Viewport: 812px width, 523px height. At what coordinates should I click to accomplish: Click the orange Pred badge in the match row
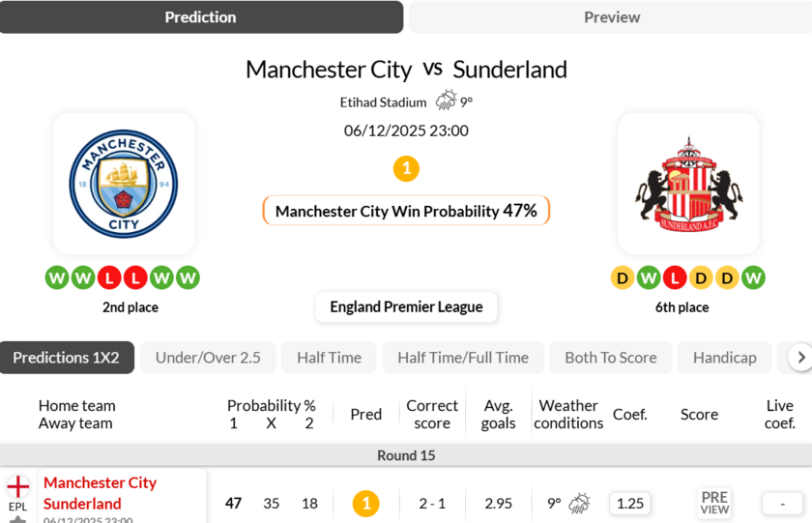click(365, 503)
